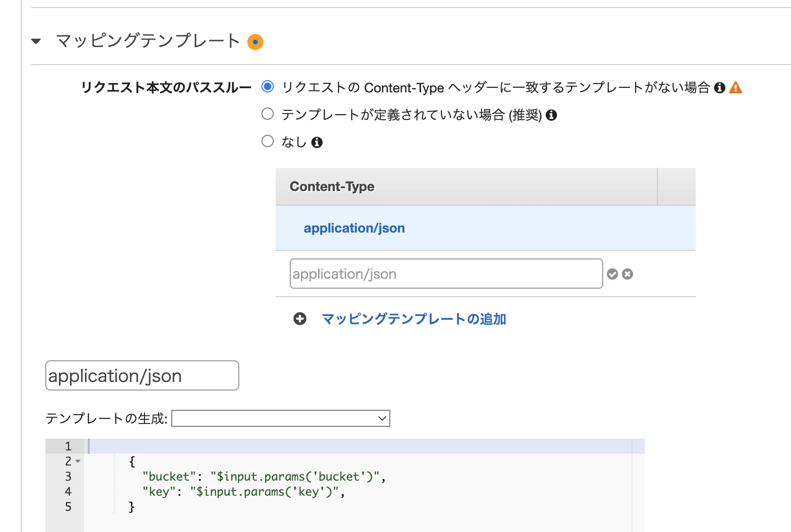This screenshot has width=791, height=532.
Task: Select the Content-Type ヘッダーに一致するテンプレートがない場合 radio
Action: 268,86
